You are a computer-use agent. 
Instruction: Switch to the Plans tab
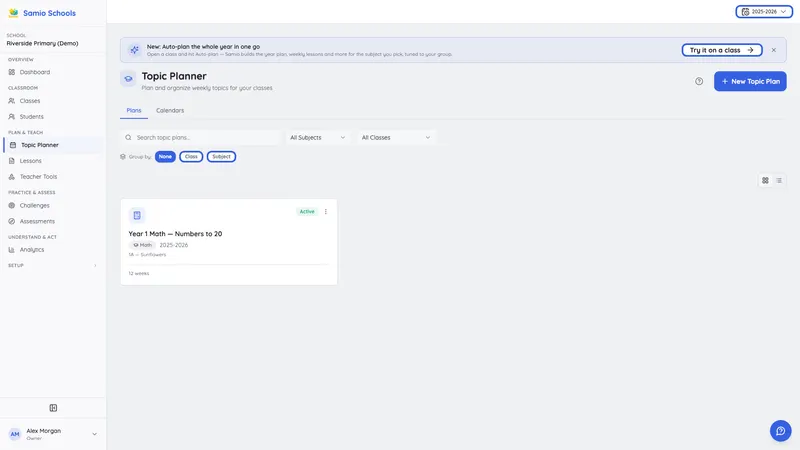click(134, 111)
